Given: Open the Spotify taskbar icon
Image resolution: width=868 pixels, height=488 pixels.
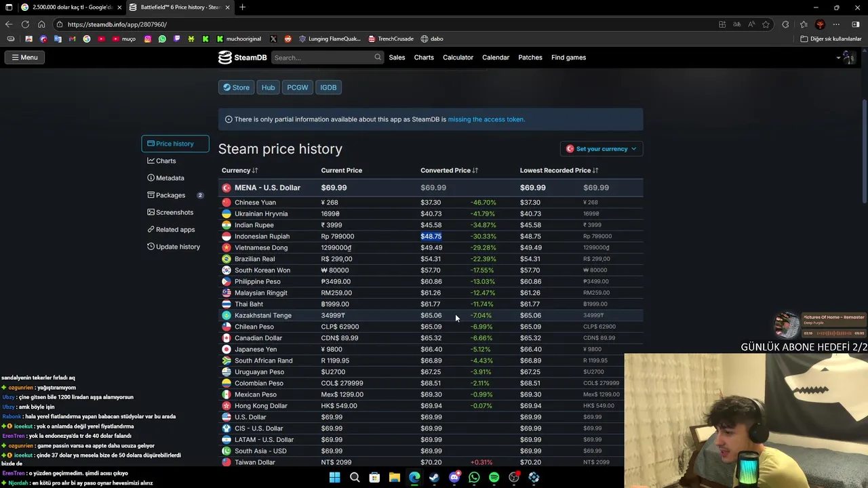Looking at the screenshot, I should tap(494, 478).
